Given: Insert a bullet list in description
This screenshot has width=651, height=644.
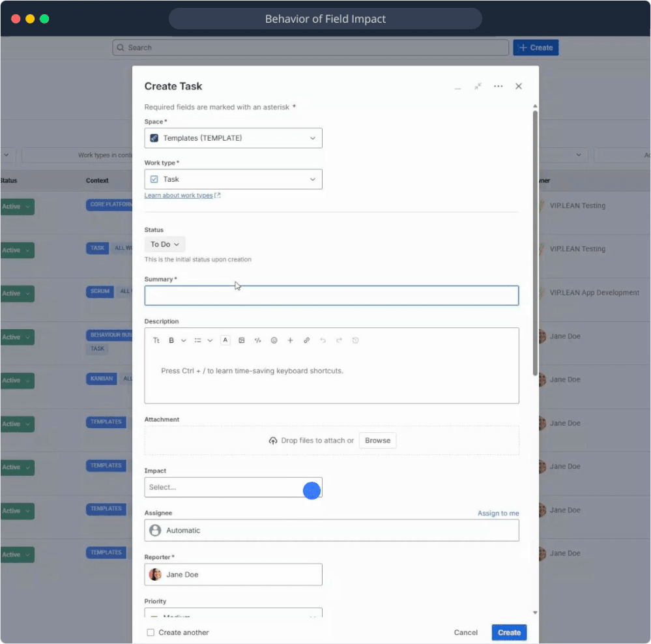Looking at the screenshot, I should tap(197, 340).
